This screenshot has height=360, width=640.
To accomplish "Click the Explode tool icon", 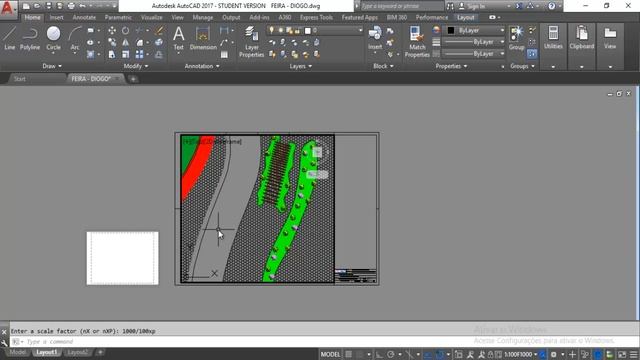I will point(159,42).
